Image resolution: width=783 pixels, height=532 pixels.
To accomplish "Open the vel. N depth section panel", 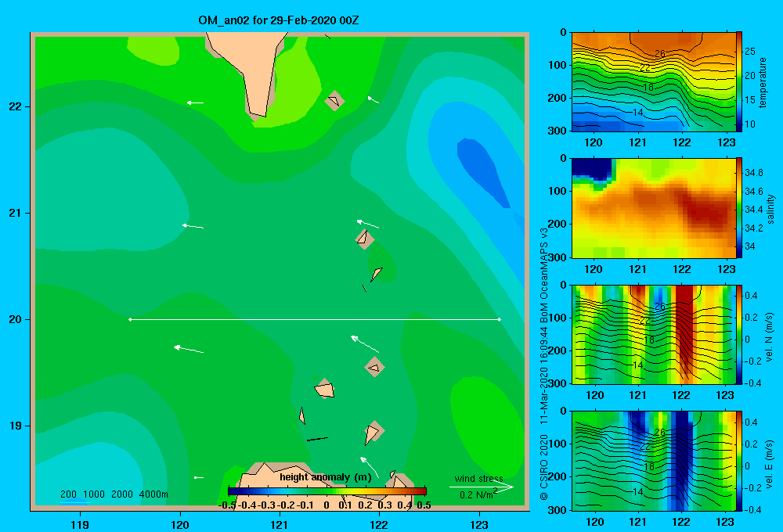I will [654, 334].
